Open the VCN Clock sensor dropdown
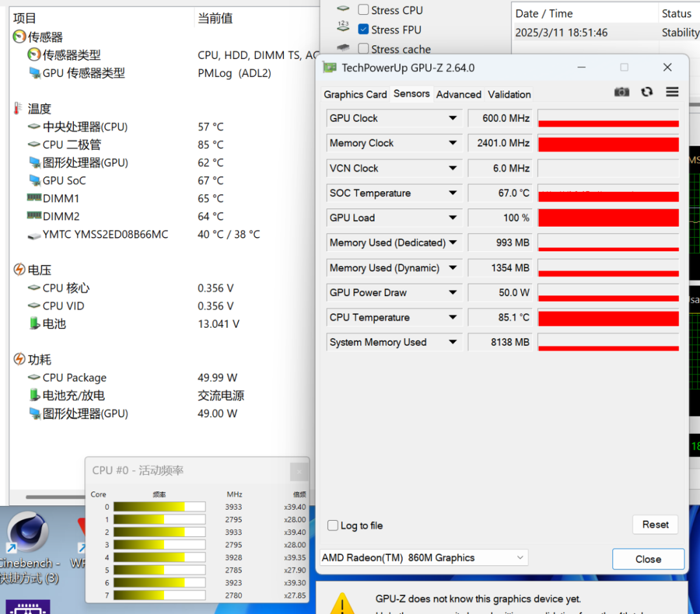700x614 pixels. [x=452, y=168]
